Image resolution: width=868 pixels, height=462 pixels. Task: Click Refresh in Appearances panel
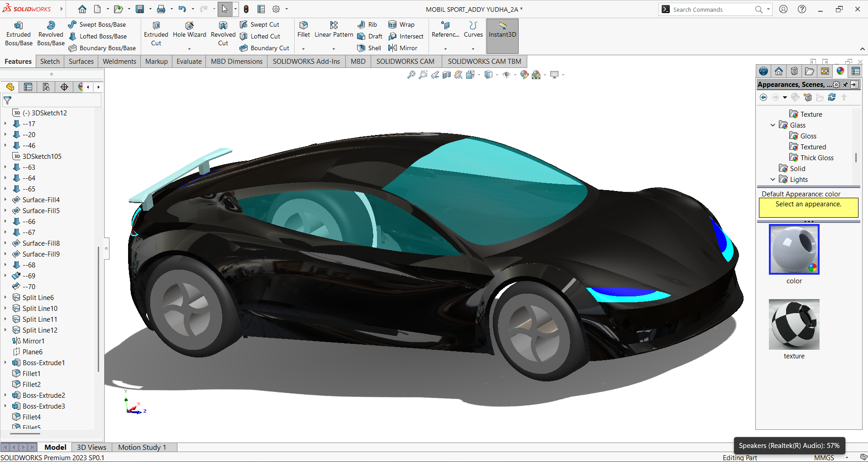pyautogui.click(x=832, y=97)
